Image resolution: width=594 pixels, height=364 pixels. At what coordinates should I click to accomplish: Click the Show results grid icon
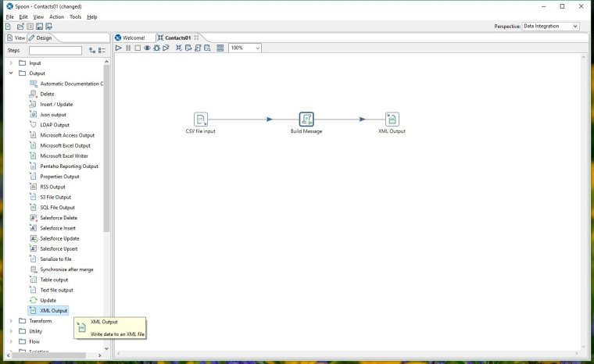tap(220, 48)
